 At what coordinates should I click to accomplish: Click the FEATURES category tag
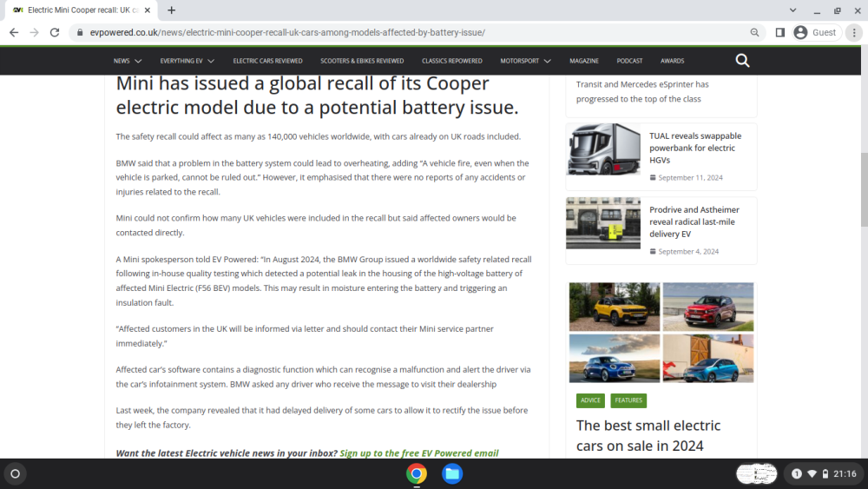tap(628, 400)
